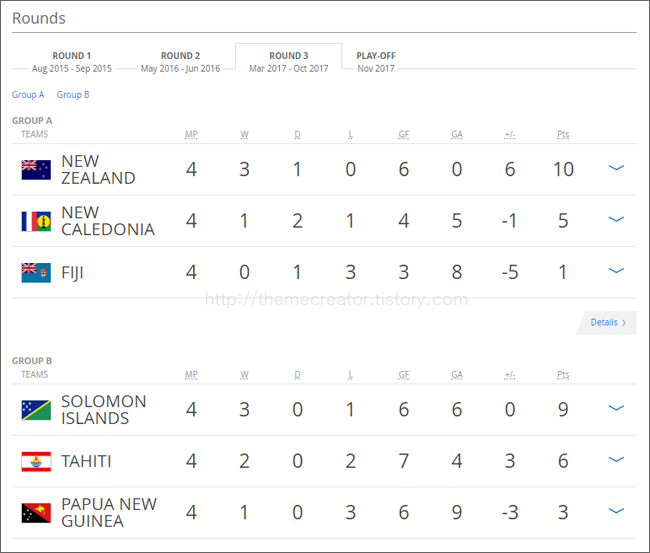Click the Papua New Guinea flag icon
Screen dimensions: 650x553
(x=36, y=513)
